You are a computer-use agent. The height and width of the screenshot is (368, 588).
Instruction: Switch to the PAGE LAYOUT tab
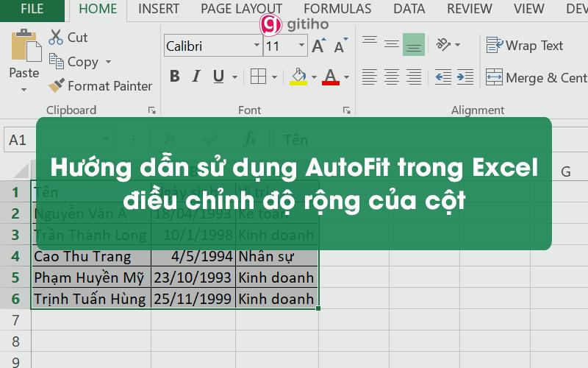tap(241, 9)
